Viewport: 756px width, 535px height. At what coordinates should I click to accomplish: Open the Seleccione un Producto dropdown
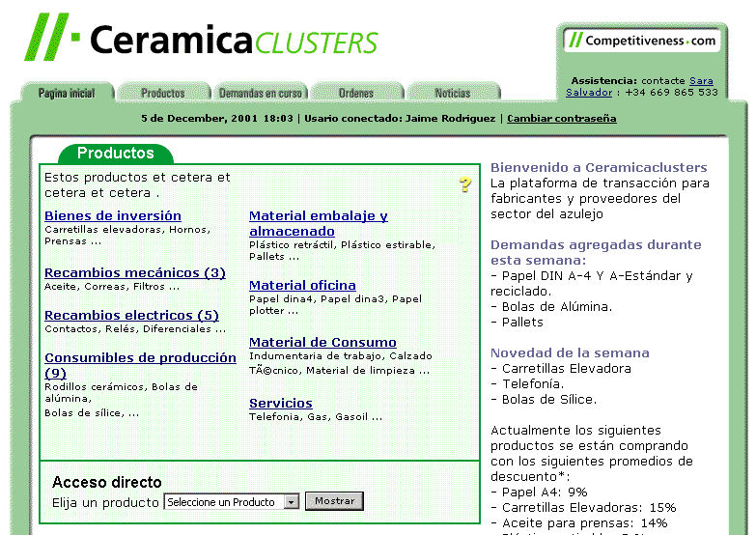coord(233,502)
